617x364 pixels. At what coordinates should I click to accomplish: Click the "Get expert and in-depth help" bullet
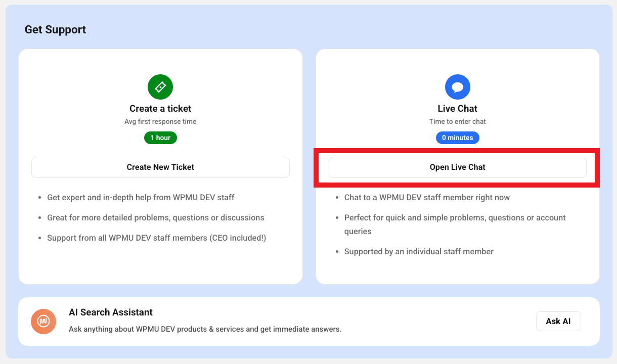pos(141,198)
